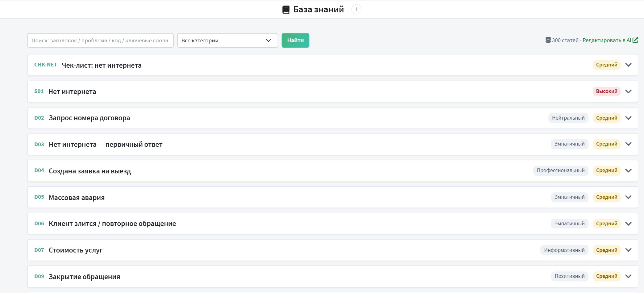Click the S01 article code
This screenshot has height=293, width=644.
coord(39,91)
